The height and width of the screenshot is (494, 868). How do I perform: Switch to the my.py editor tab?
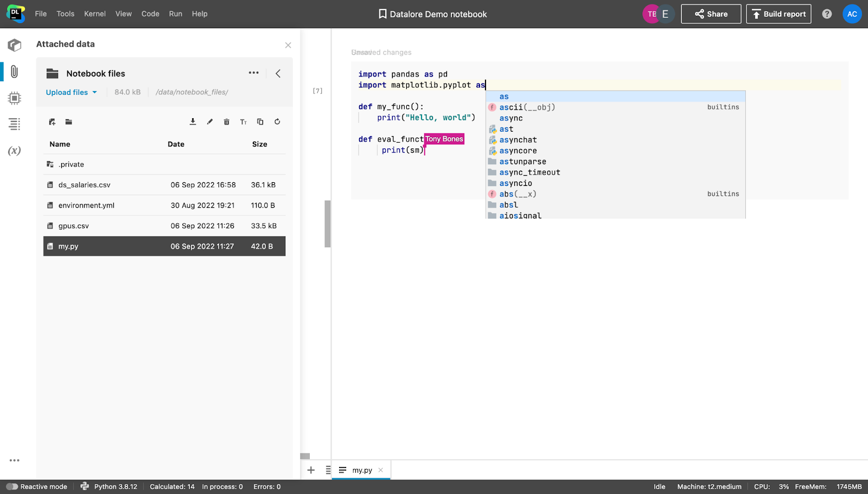click(362, 470)
